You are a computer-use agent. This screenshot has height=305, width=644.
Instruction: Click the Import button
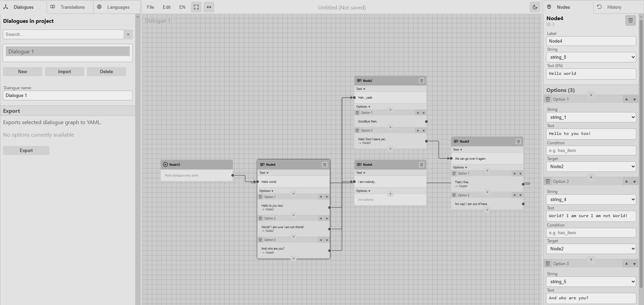64,72
